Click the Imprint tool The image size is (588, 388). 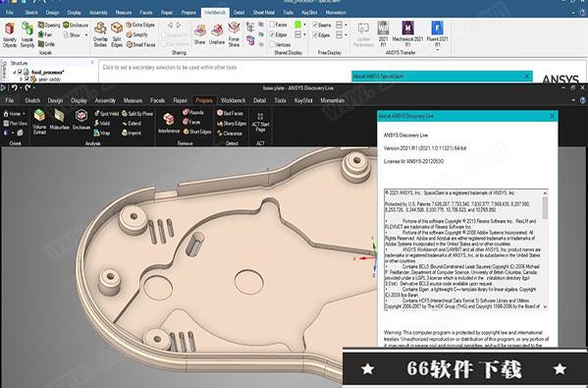pyautogui.click(x=132, y=133)
